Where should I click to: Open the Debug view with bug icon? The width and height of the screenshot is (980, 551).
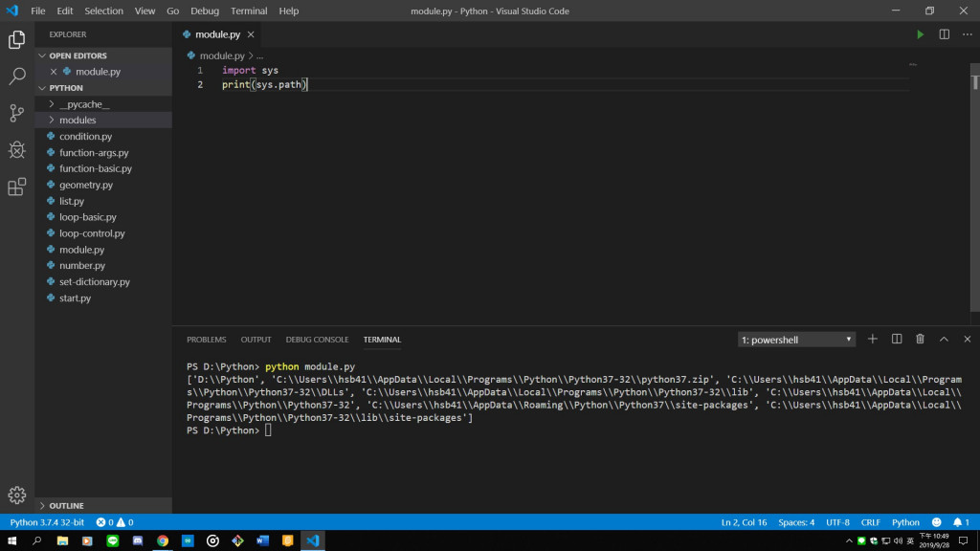click(17, 150)
